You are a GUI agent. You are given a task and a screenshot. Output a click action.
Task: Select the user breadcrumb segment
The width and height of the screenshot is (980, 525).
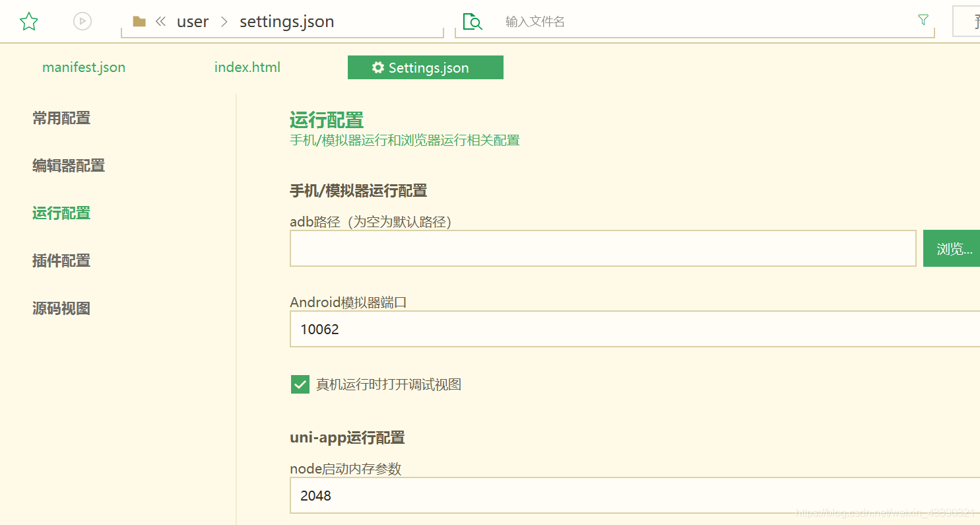point(193,22)
